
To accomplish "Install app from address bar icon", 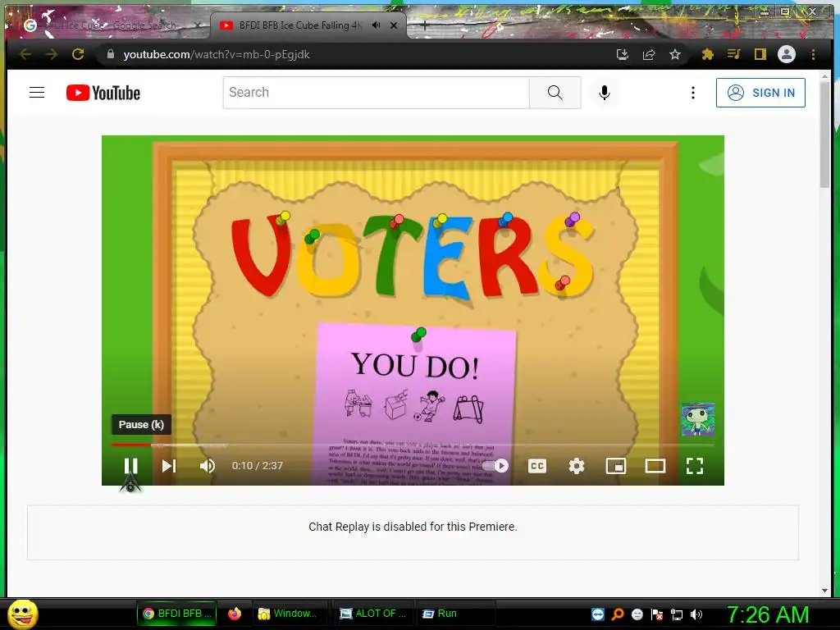I will [x=622, y=54].
